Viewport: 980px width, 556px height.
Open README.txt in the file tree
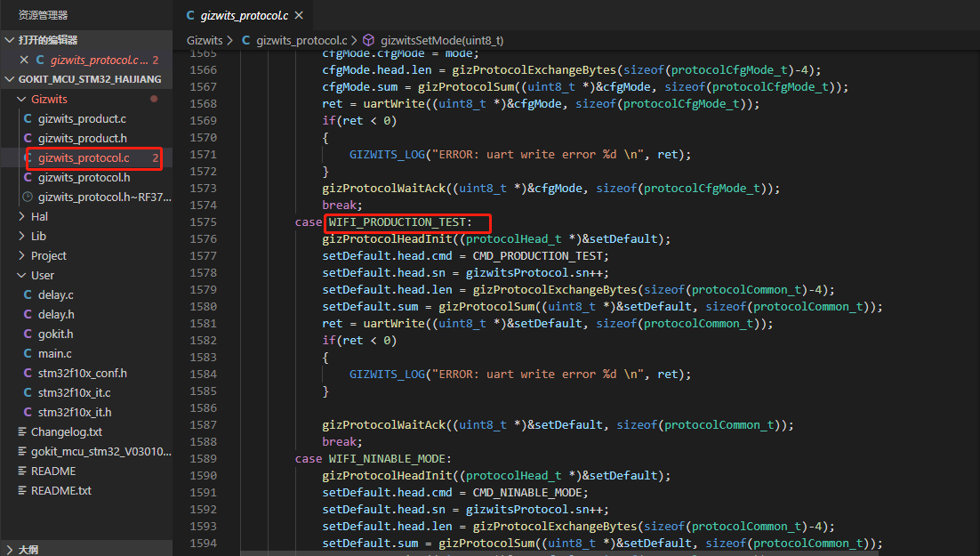60,490
